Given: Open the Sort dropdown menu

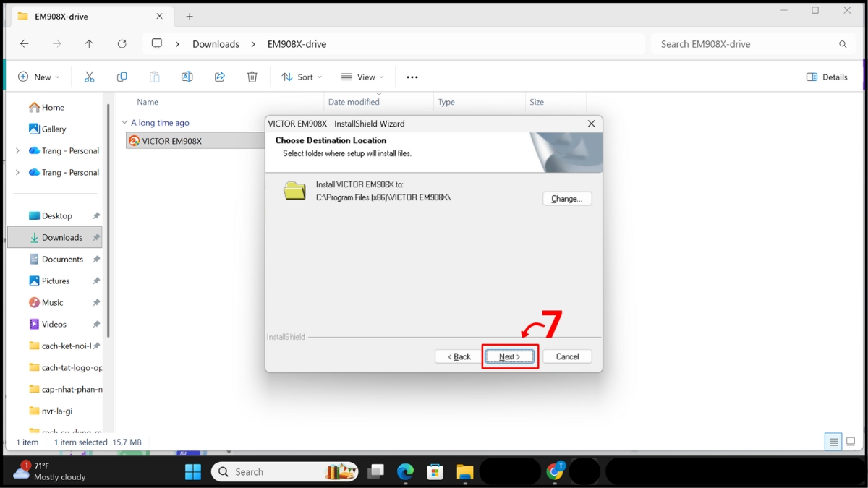Looking at the screenshot, I should point(302,77).
